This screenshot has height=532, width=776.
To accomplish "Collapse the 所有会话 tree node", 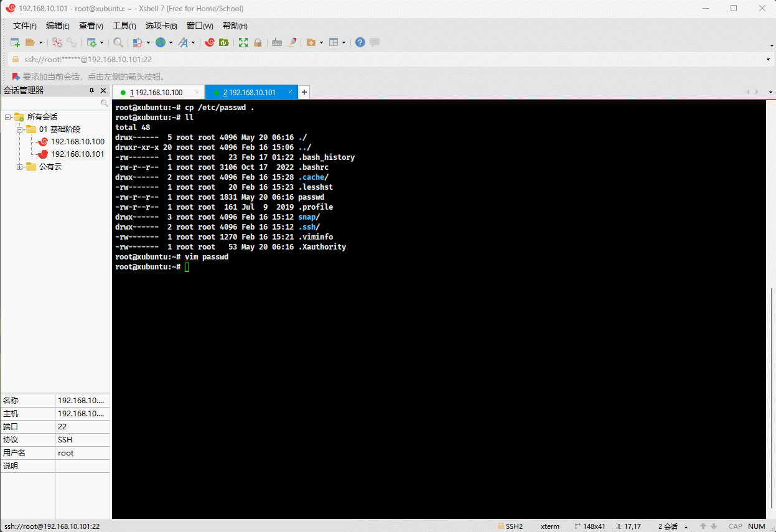I will [x=8, y=117].
